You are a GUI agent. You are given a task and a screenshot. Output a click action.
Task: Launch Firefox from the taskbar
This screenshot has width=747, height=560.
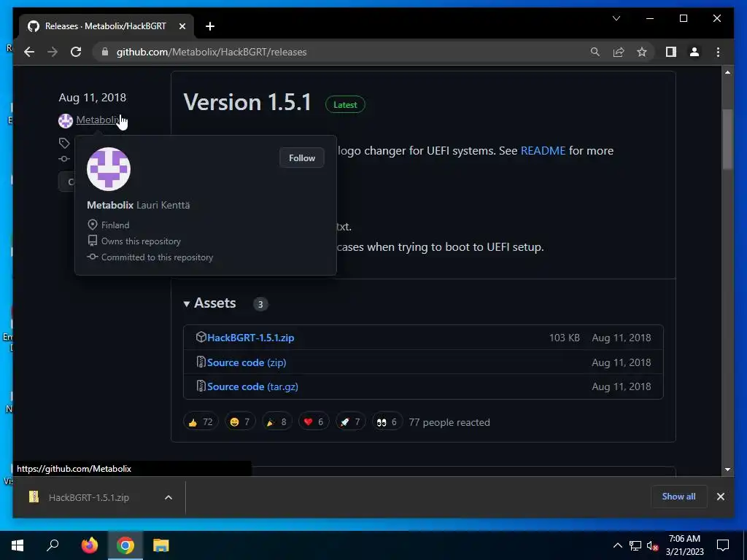click(x=89, y=545)
